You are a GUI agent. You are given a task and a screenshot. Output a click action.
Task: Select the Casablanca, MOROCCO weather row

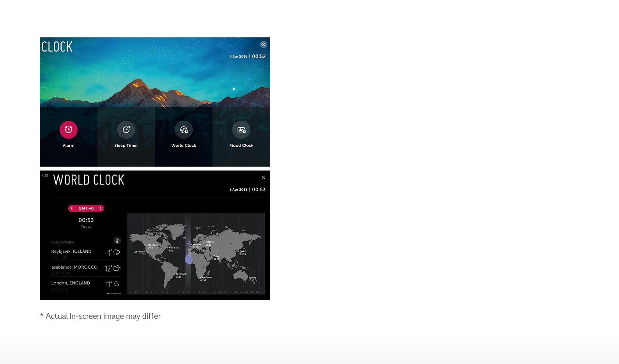point(86,269)
